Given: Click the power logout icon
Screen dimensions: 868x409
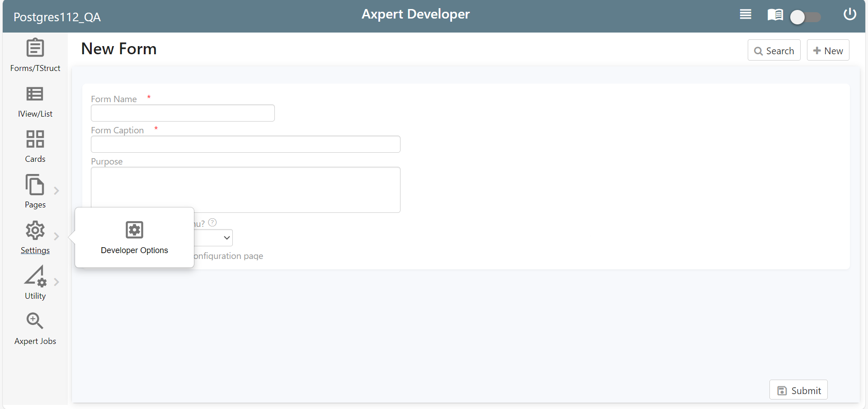Looking at the screenshot, I should [849, 14].
